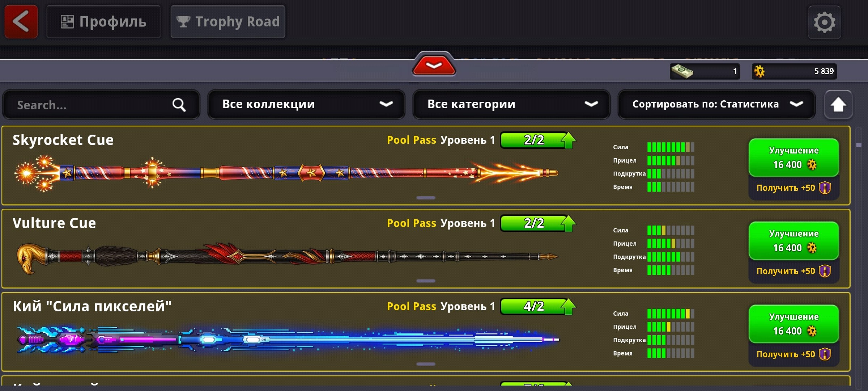Upgrade Skyrocket Cue with the Улучшение 16 400 button
This screenshot has width=868, height=391.
coord(794,157)
